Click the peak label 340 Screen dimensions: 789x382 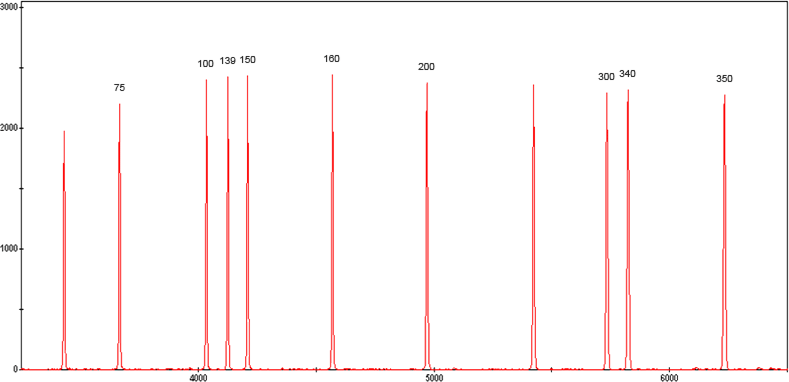pos(627,73)
